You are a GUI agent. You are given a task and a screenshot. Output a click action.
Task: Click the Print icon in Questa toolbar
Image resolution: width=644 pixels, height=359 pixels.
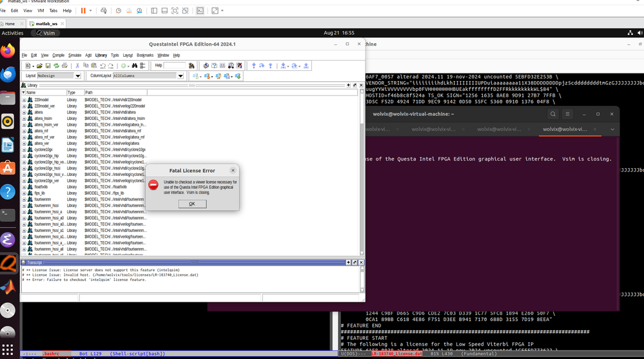point(64,66)
